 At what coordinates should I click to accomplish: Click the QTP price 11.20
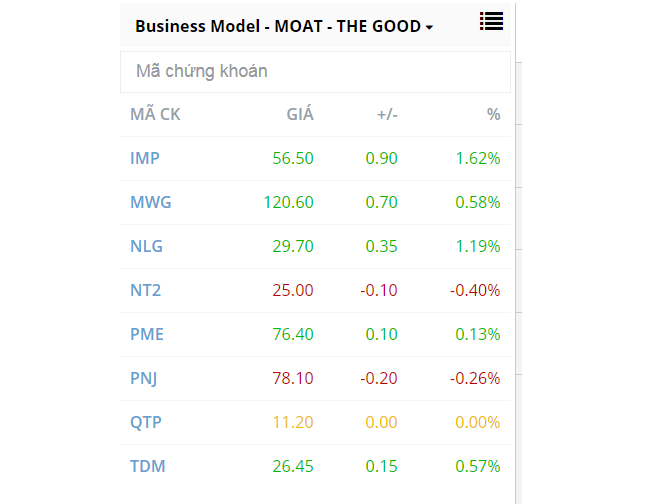click(293, 422)
